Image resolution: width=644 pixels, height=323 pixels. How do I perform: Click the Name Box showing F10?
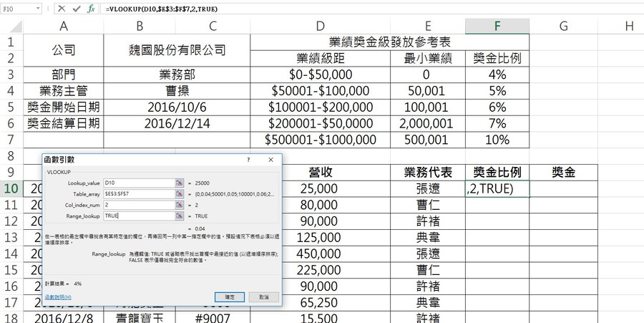[18, 9]
